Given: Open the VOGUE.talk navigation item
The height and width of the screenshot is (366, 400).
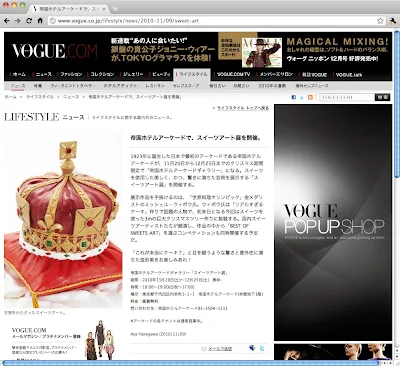Looking at the screenshot, I should coord(349,75).
